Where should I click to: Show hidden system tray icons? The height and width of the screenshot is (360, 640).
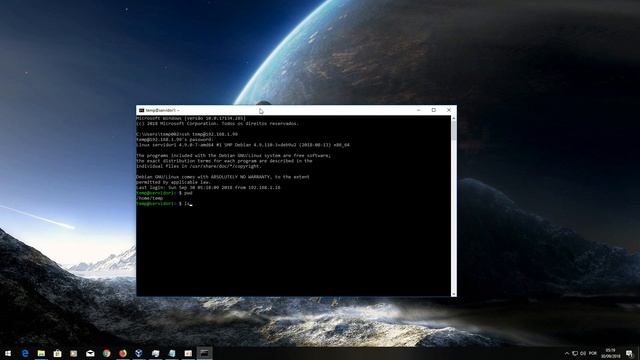(567, 353)
